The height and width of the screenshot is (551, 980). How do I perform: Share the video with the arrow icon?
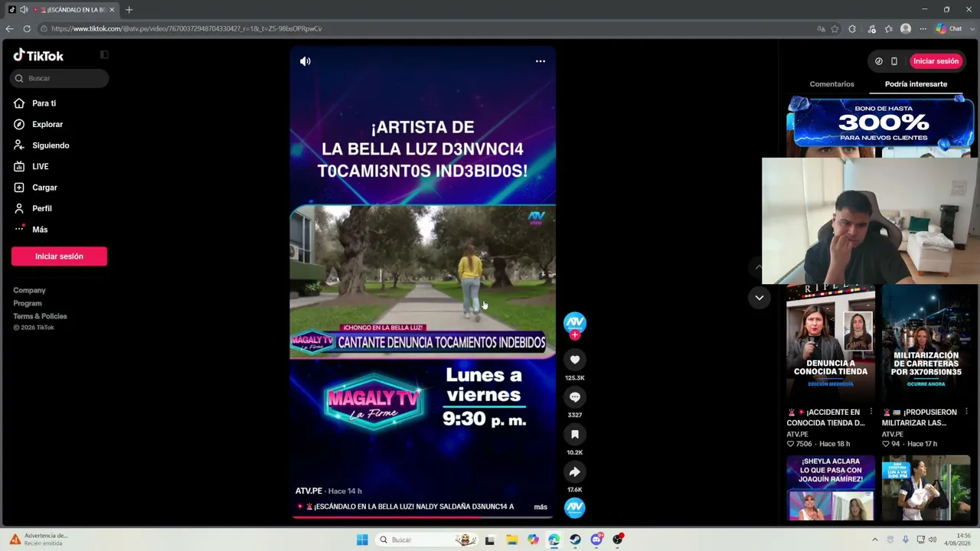[575, 471]
